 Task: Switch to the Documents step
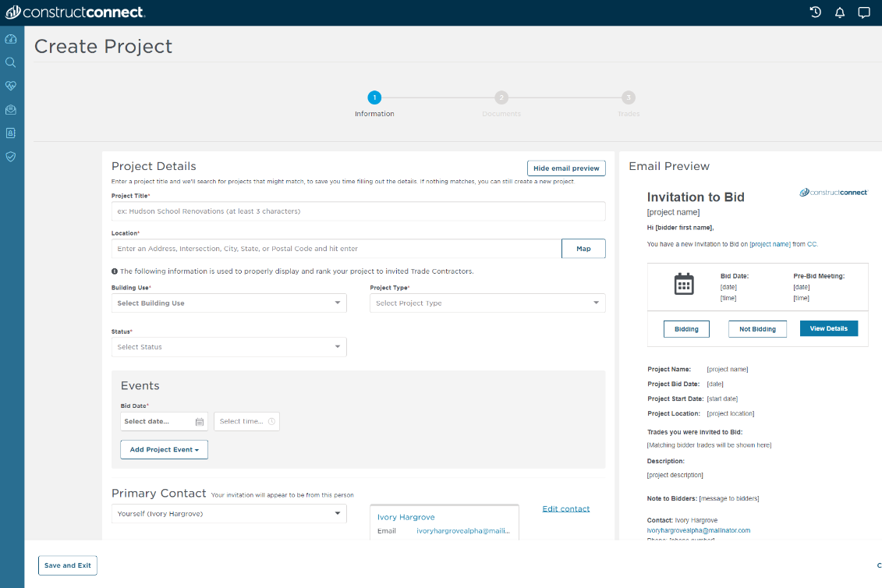coord(501,97)
